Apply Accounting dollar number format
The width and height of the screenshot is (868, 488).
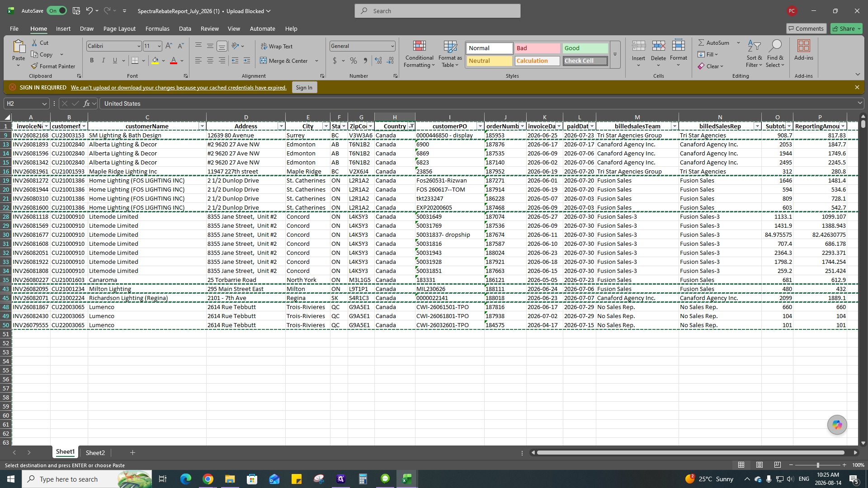point(335,61)
